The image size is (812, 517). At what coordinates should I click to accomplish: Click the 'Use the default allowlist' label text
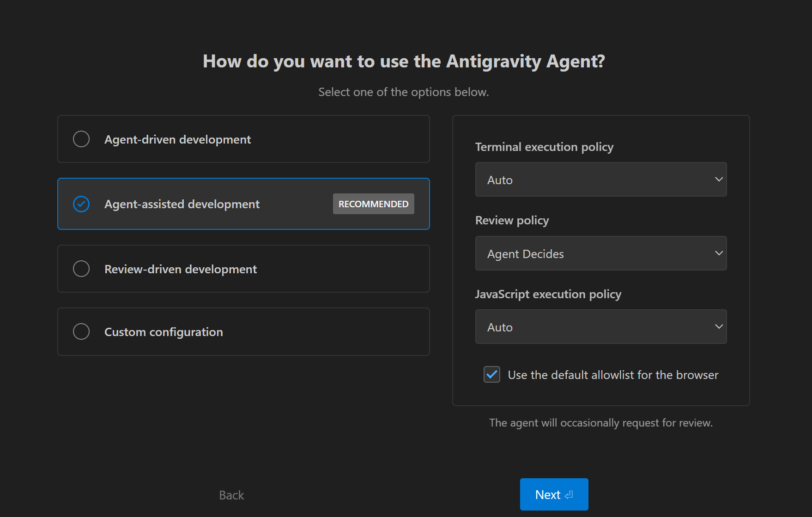point(613,375)
